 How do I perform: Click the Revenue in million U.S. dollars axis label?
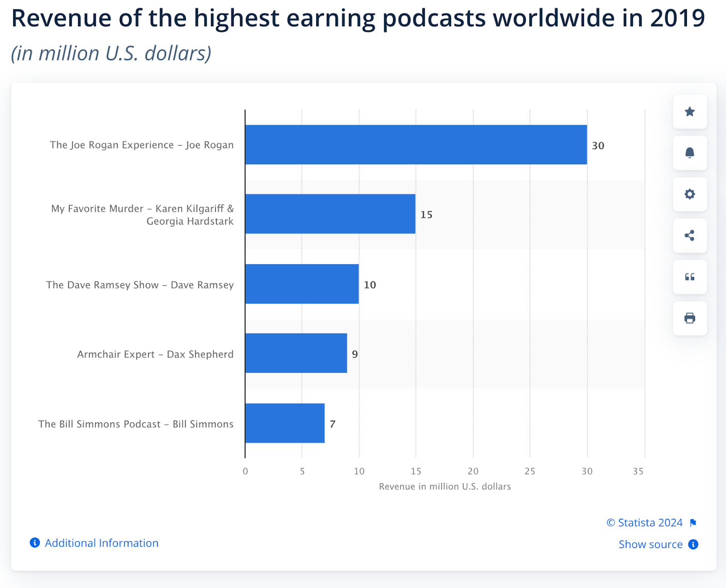click(x=445, y=486)
